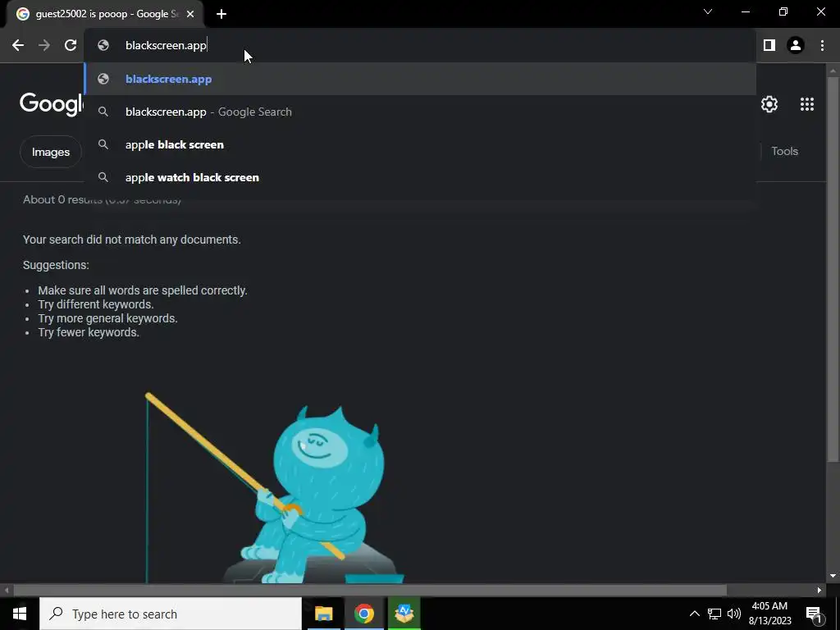Pick 'apple black screen' suggestion

[x=420, y=144]
